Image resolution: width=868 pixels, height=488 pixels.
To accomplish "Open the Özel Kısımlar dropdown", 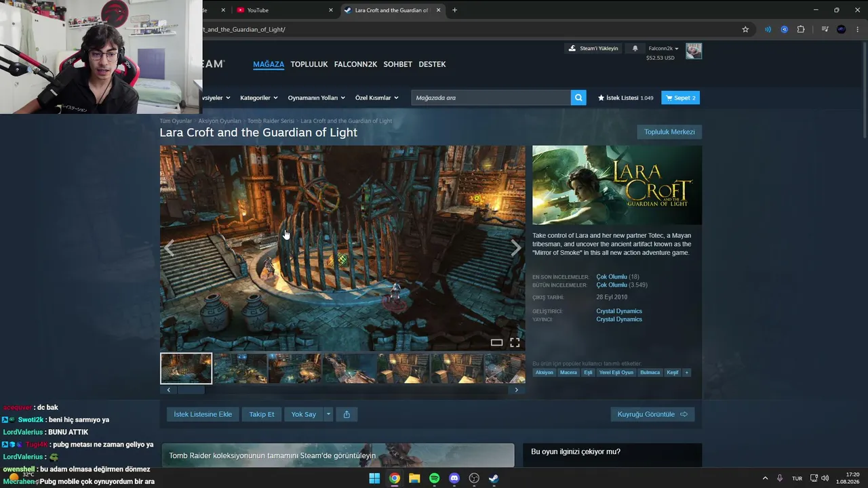I will [376, 98].
